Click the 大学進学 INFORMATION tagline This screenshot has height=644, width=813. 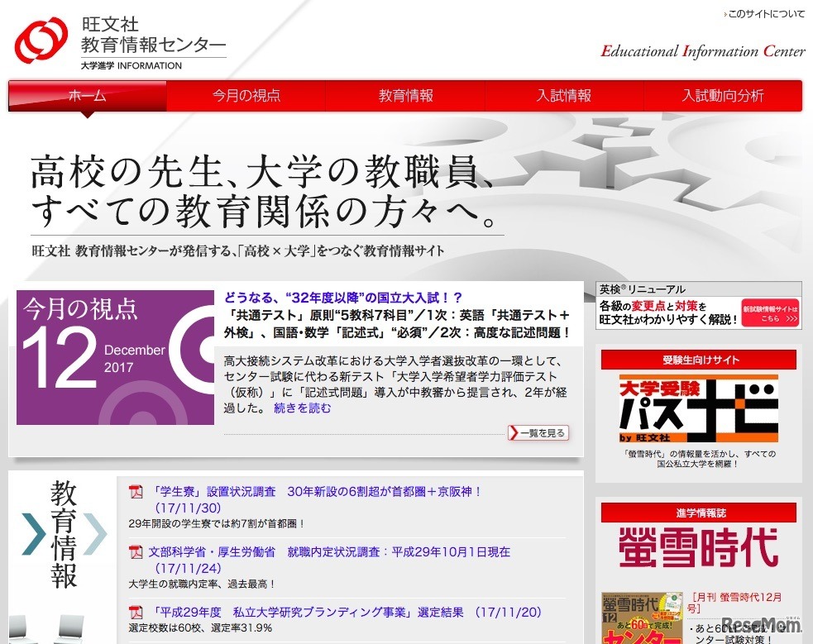132,66
